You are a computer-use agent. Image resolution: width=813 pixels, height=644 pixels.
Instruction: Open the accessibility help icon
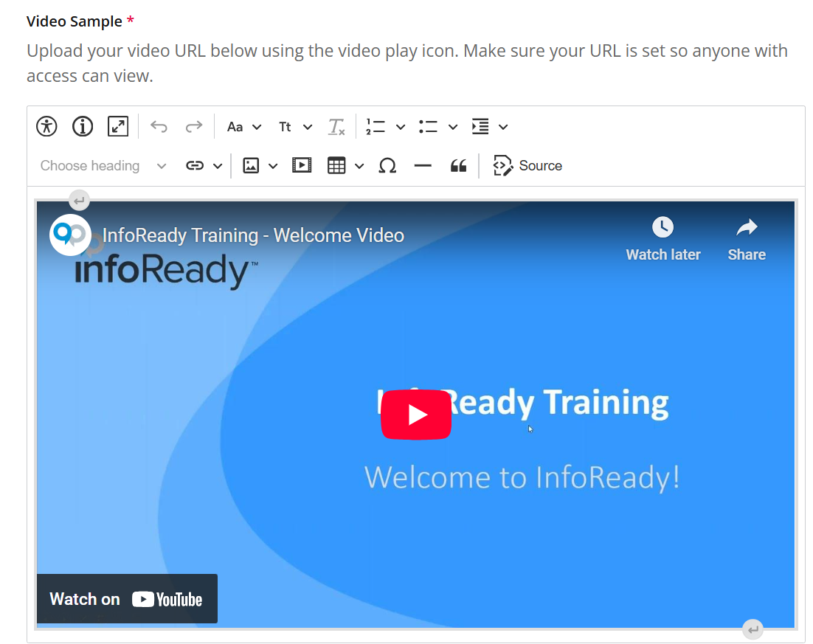tap(46, 127)
